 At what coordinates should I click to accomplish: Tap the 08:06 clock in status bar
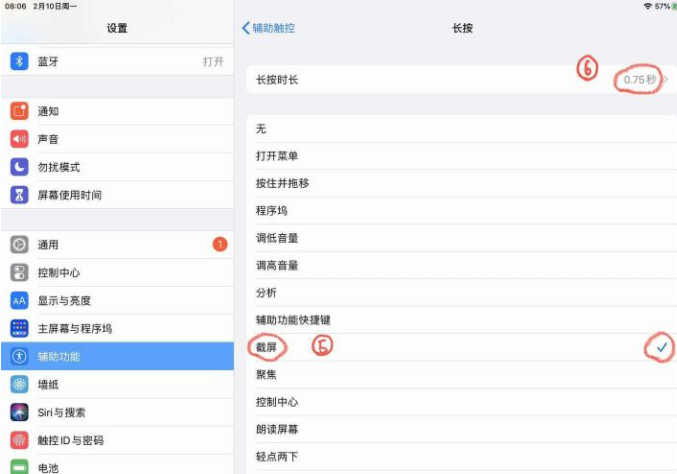point(16,6)
